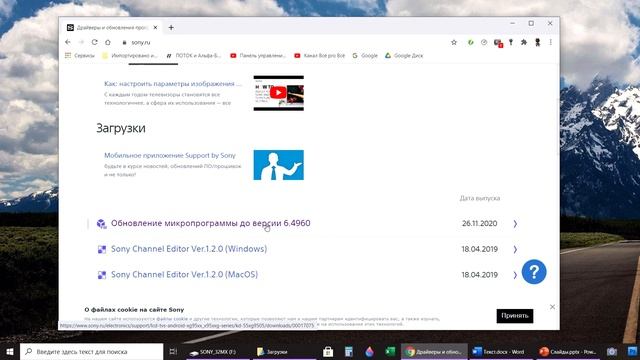Viewport: 640px width, 360px height.
Task: Go back with the browser back arrow
Action: [x=68, y=42]
